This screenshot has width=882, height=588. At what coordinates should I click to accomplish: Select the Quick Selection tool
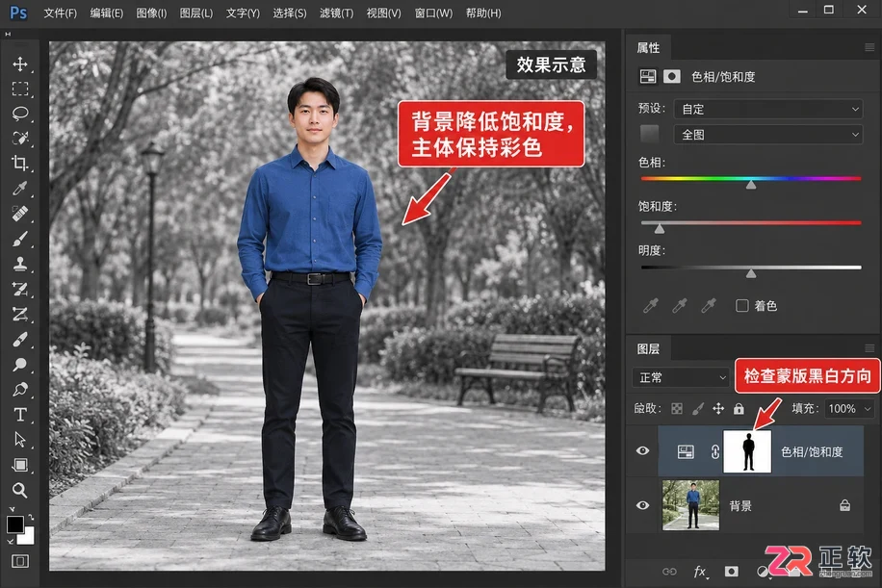click(20, 138)
